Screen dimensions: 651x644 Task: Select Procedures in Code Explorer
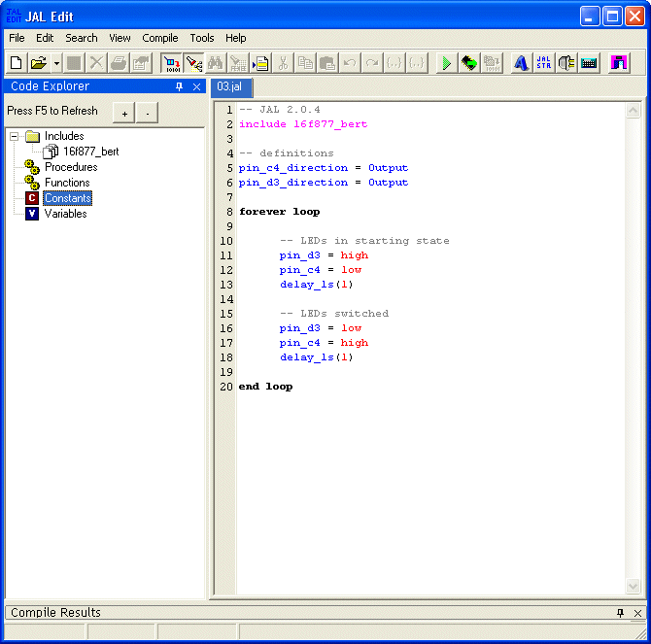click(71, 167)
